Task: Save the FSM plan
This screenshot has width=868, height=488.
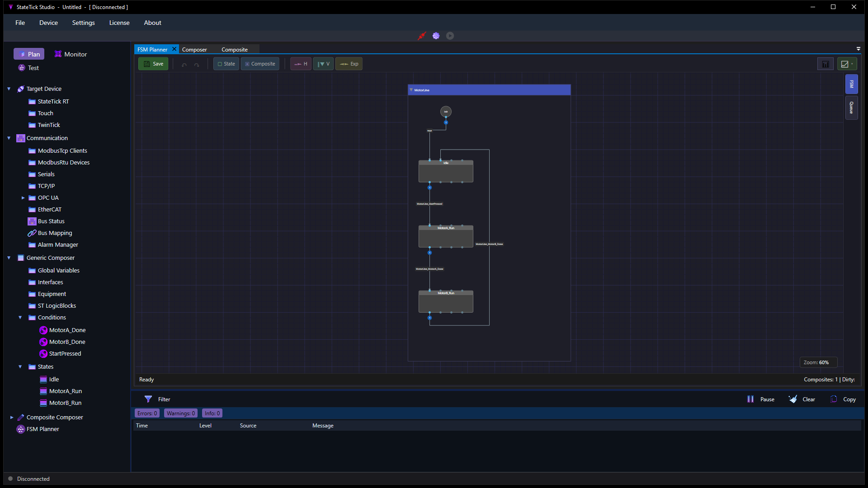Action: (153, 64)
